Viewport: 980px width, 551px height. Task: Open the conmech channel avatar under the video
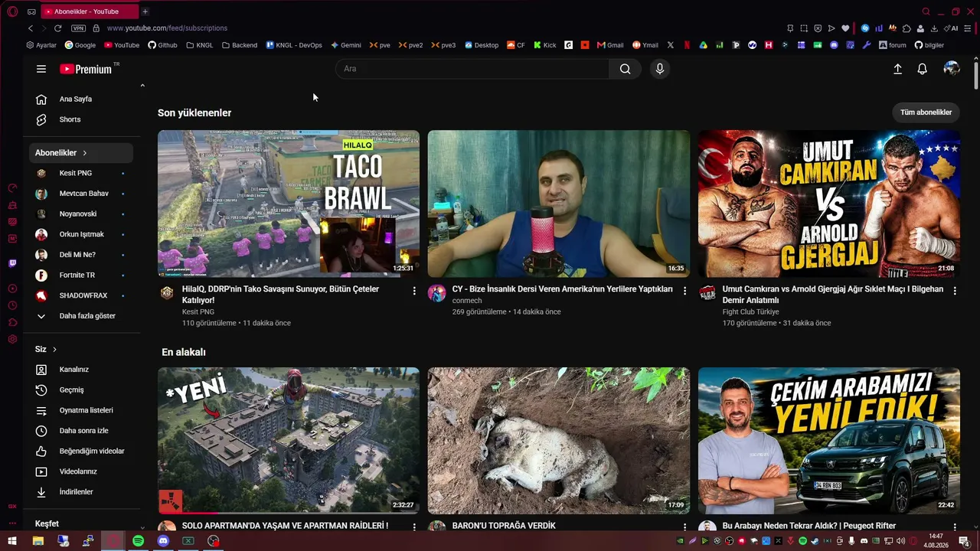coord(436,293)
